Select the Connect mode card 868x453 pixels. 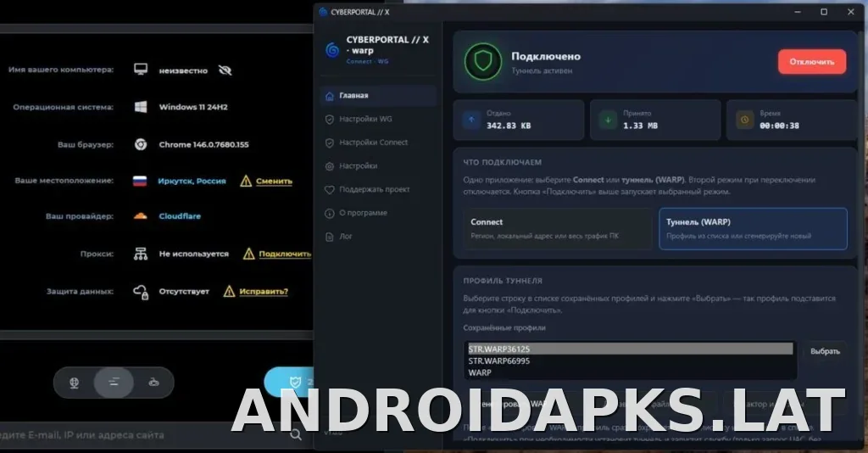point(558,229)
